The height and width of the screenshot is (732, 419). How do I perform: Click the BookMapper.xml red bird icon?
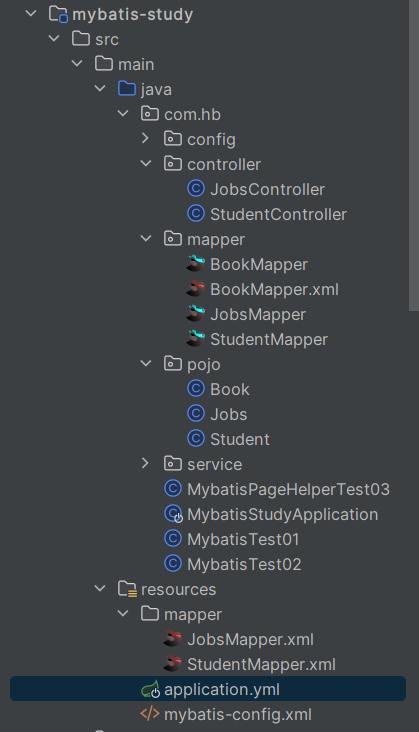point(196,289)
